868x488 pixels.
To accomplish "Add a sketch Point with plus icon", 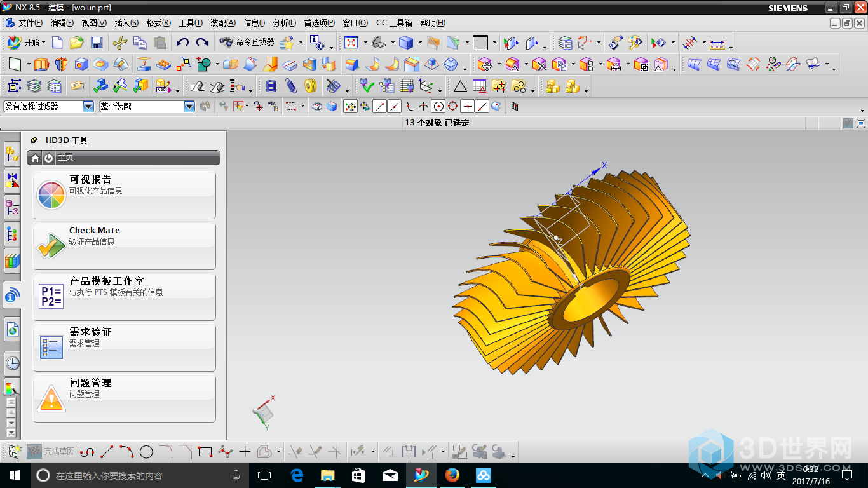I will click(245, 452).
